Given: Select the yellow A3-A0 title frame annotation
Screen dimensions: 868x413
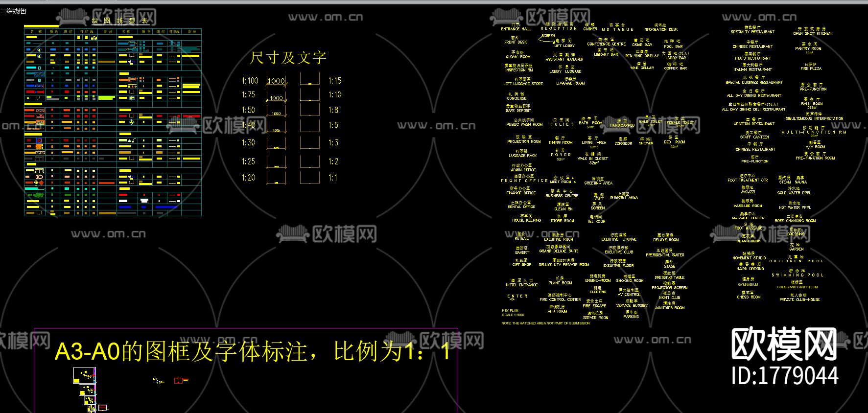Looking at the screenshot, I should (x=253, y=351).
